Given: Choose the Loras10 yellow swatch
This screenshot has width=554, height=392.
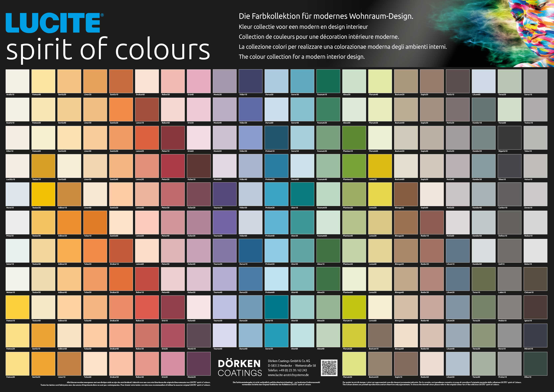Looking at the screenshot, I should (x=380, y=166).
